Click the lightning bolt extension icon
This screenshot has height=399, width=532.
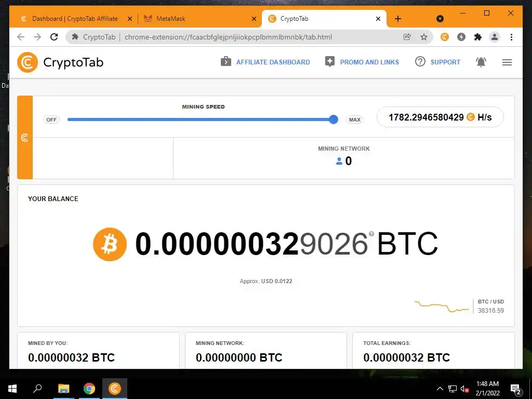tap(461, 37)
